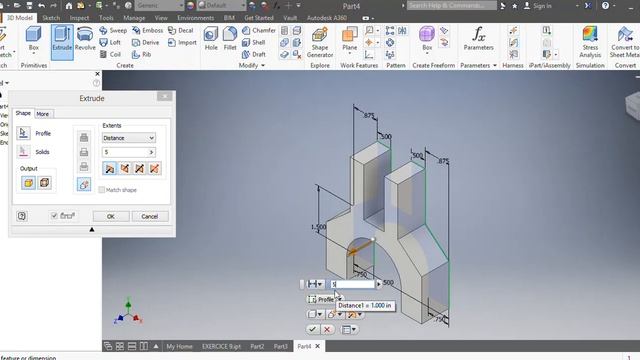The width and height of the screenshot is (640, 360).
Task: Click Cancel in the Extrude dialog
Action: pyautogui.click(x=149, y=216)
